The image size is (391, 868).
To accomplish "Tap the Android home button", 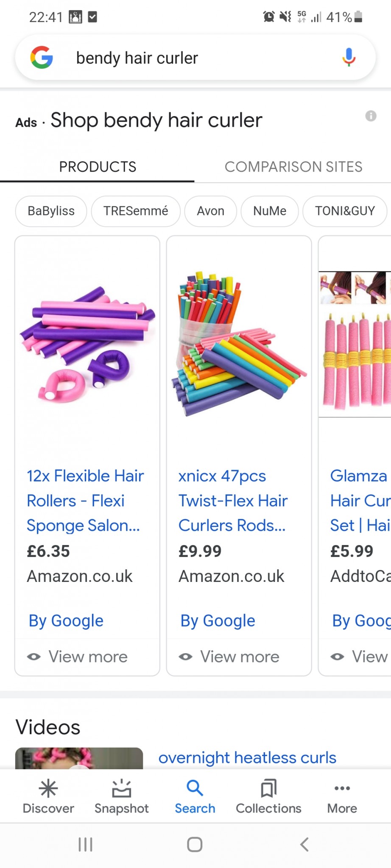I will (x=195, y=844).
